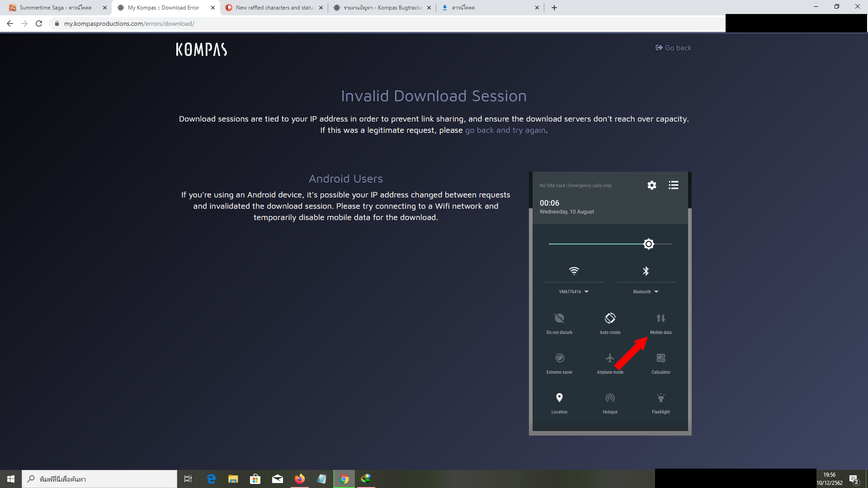Open a new browser tab
Image resolution: width=868 pixels, height=488 pixels.
[x=554, y=8]
